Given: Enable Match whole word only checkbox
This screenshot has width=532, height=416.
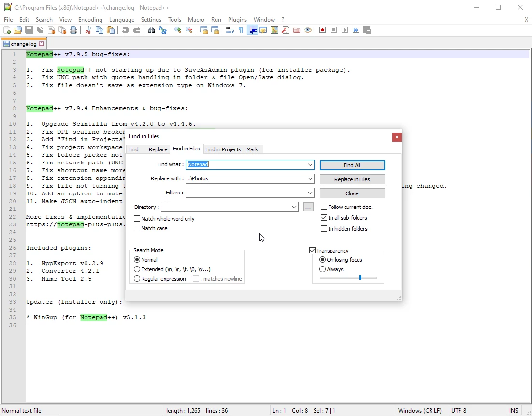Looking at the screenshot, I should pos(137,218).
